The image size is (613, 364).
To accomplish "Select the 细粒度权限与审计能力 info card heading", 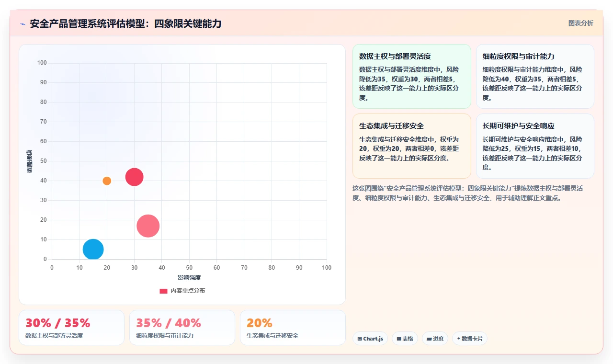I will coord(519,56).
